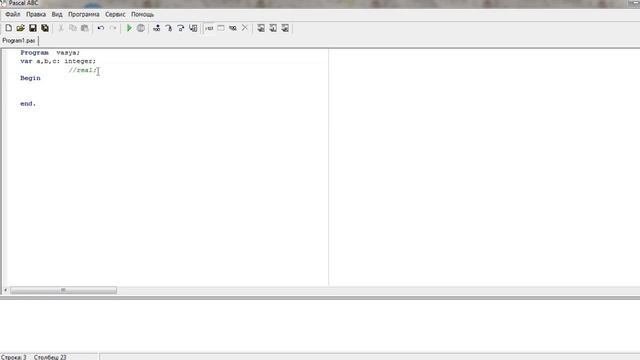Click the step-by-step trace icon
This screenshot has width=640, height=360.
pos(157,28)
